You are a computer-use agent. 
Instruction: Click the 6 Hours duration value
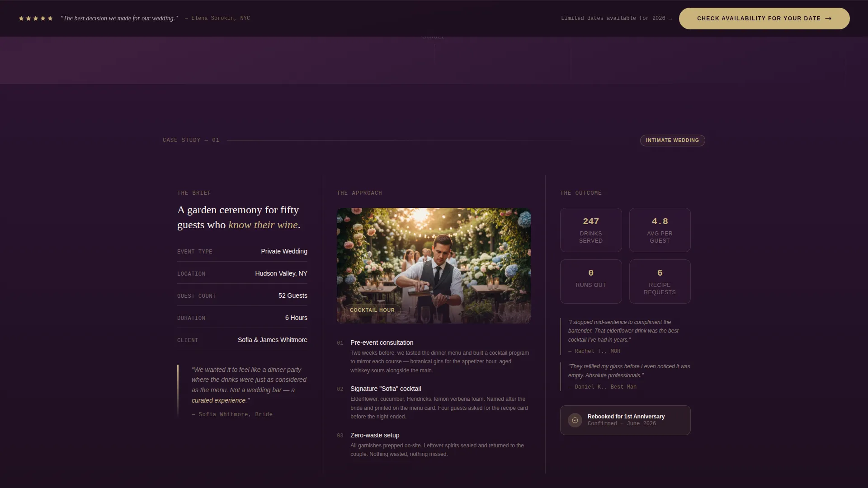point(296,318)
